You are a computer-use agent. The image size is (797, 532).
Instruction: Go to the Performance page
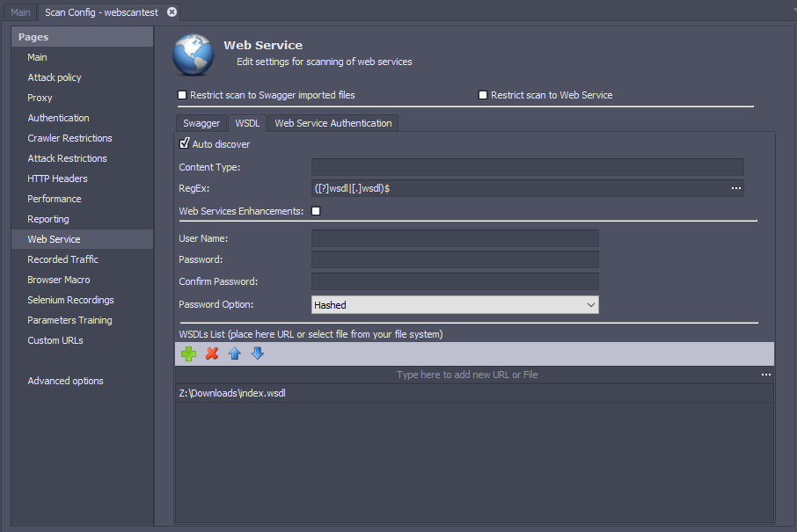[83, 200]
